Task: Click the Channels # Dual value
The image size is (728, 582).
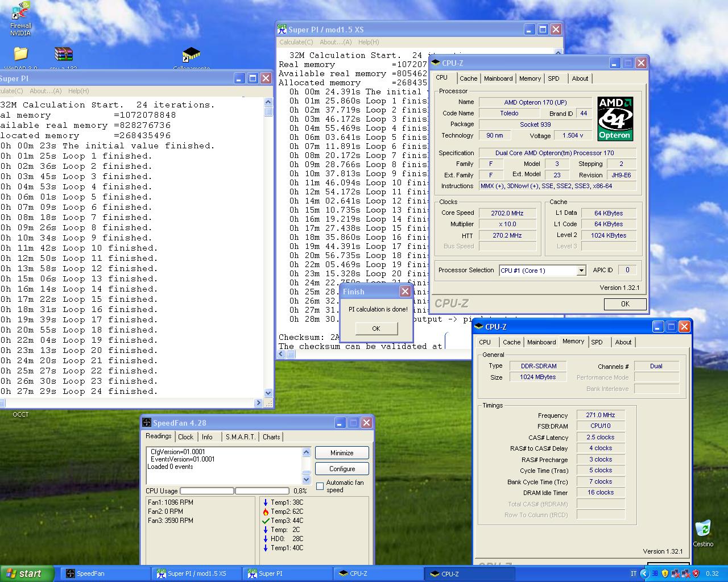Action: pos(656,366)
